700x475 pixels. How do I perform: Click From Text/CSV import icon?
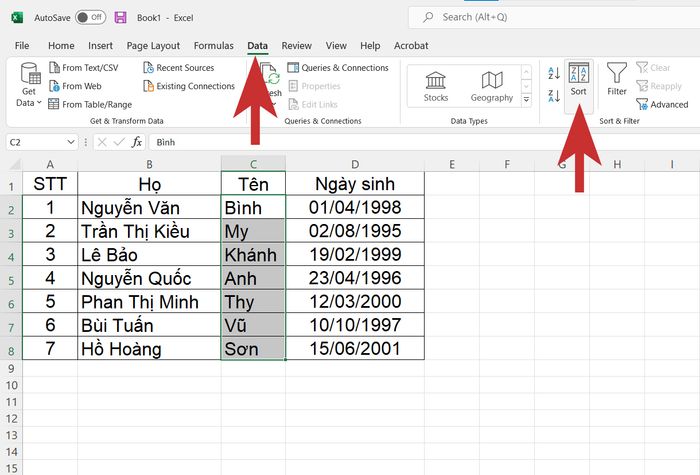pos(54,67)
